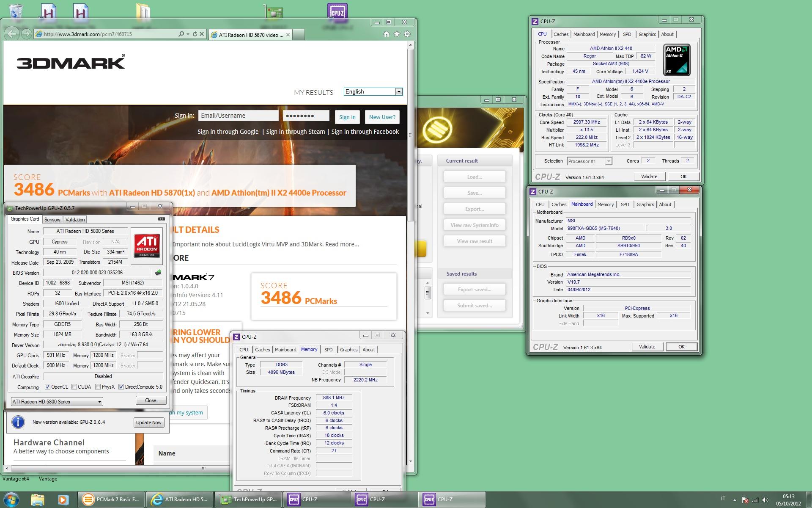Open Windows Media Player taskbar icon
This screenshot has width=812, height=508.
coord(63,500)
